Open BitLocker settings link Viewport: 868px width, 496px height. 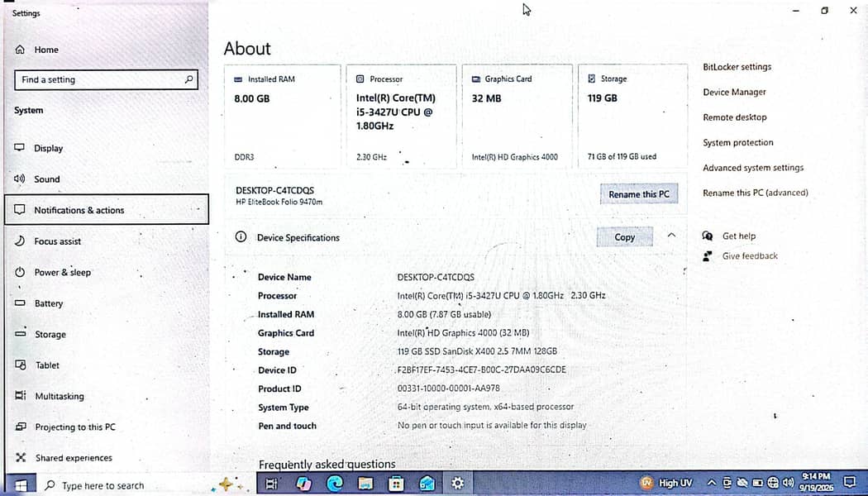point(737,67)
